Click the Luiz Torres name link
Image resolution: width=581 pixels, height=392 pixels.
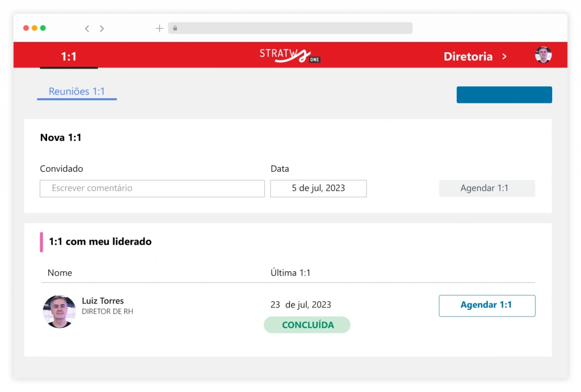click(103, 301)
